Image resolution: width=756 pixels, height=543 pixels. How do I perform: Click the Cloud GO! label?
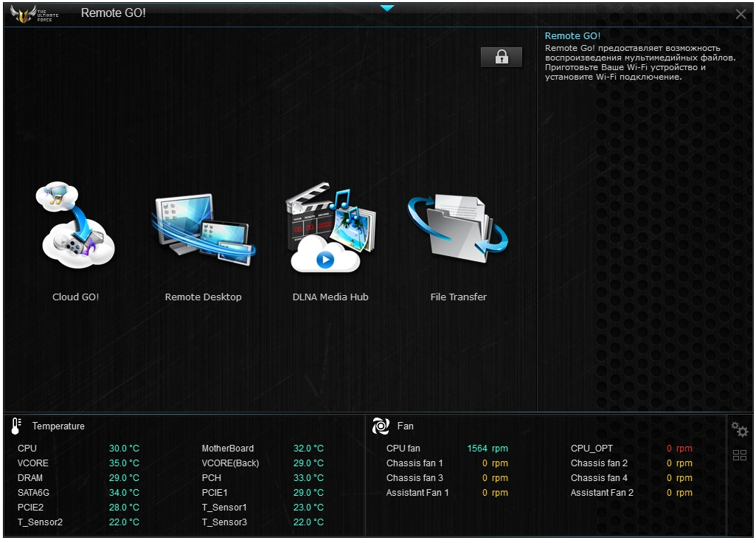[x=76, y=297]
